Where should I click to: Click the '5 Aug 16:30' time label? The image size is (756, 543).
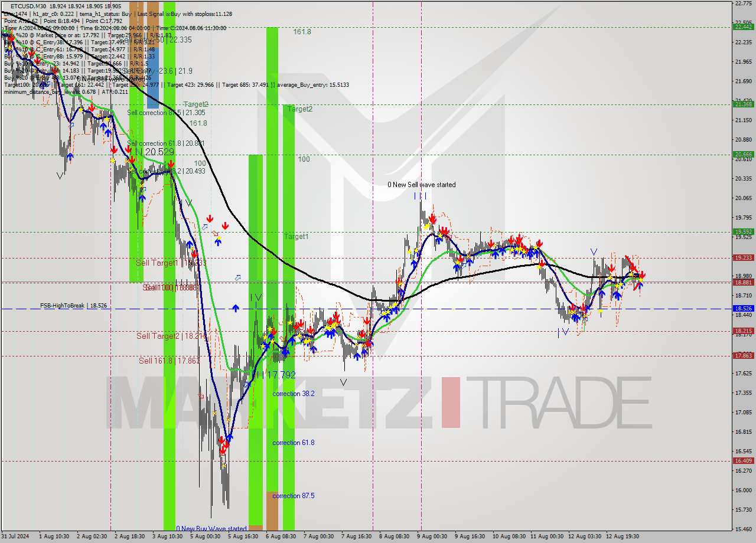pyautogui.click(x=243, y=537)
